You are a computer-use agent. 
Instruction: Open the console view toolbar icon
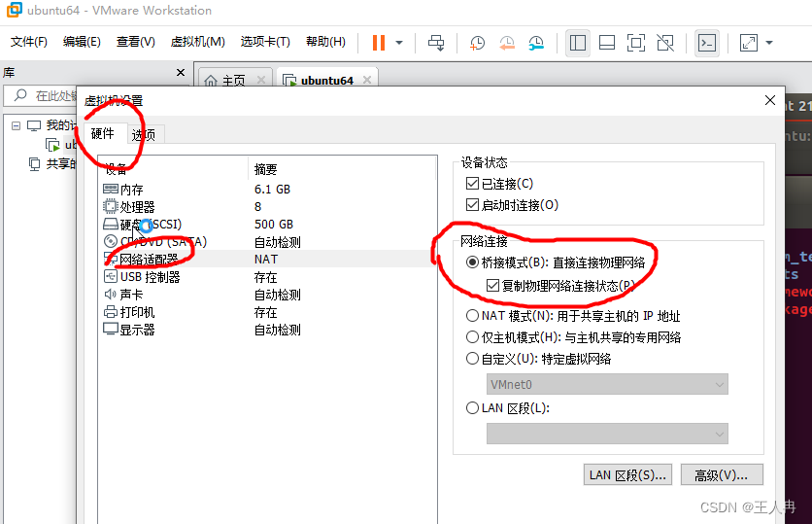tap(707, 43)
